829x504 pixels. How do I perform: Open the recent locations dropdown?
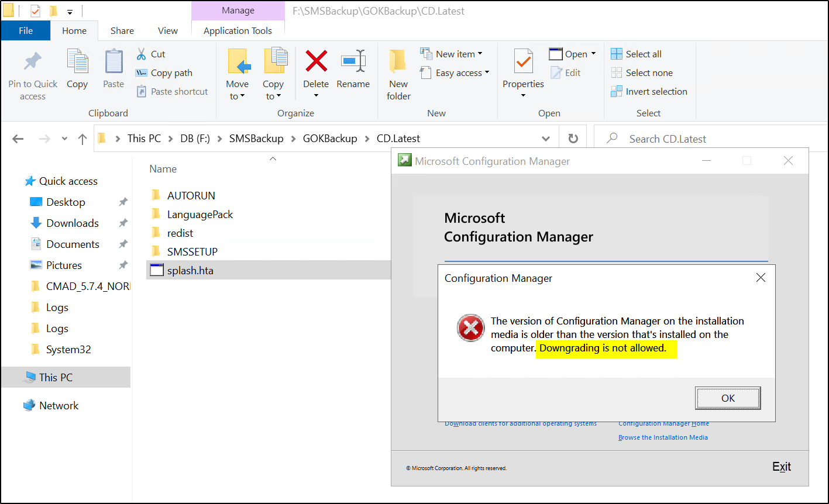[x=64, y=139]
